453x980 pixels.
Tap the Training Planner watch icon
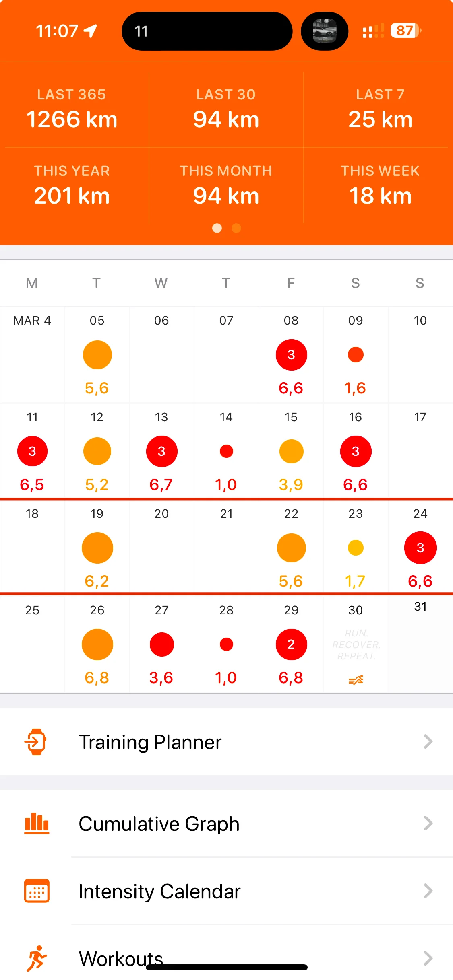click(x=36, y=741)
